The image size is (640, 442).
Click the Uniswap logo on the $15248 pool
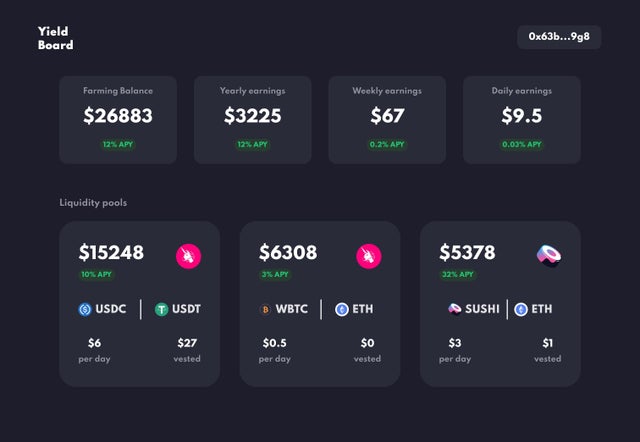(189, 256)
